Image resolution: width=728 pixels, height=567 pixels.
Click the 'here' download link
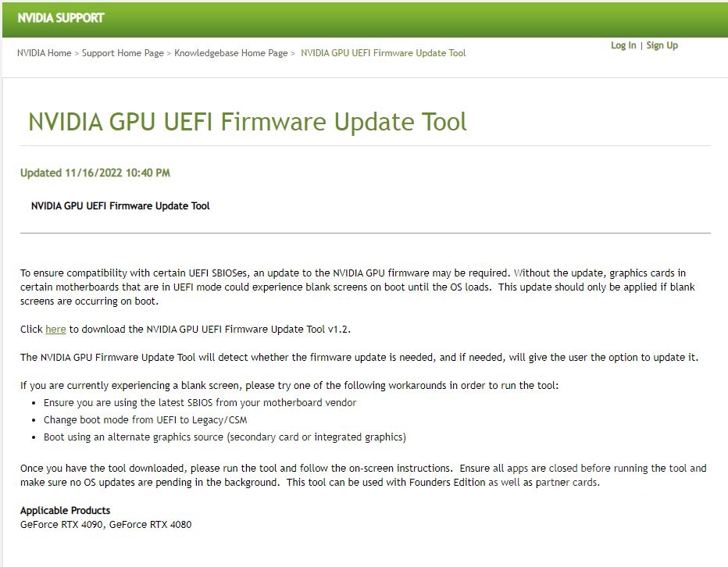(55, 330)
